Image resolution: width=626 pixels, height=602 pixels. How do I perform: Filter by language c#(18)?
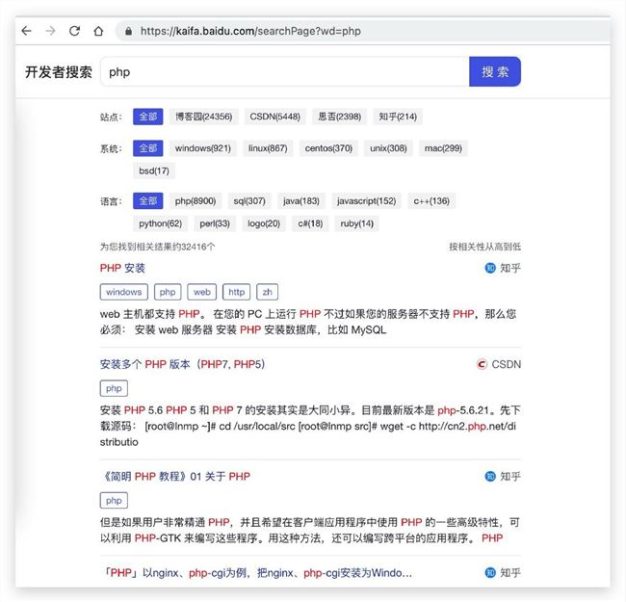pos(310,224)
